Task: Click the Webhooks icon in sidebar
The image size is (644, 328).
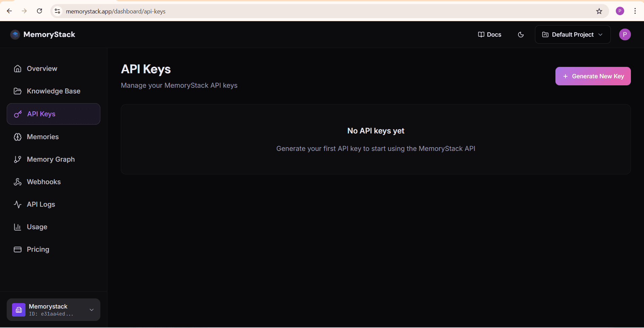Action: 17,182
